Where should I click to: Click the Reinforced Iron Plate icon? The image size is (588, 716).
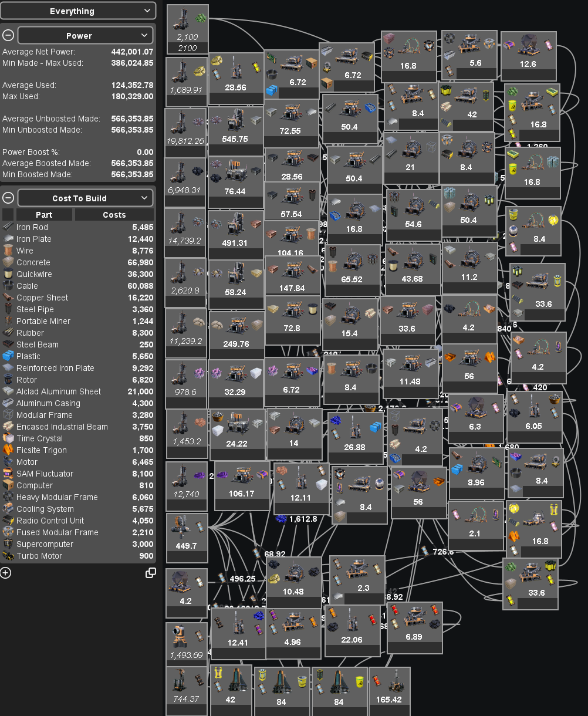pyautogui.click(x=8, y=368)
